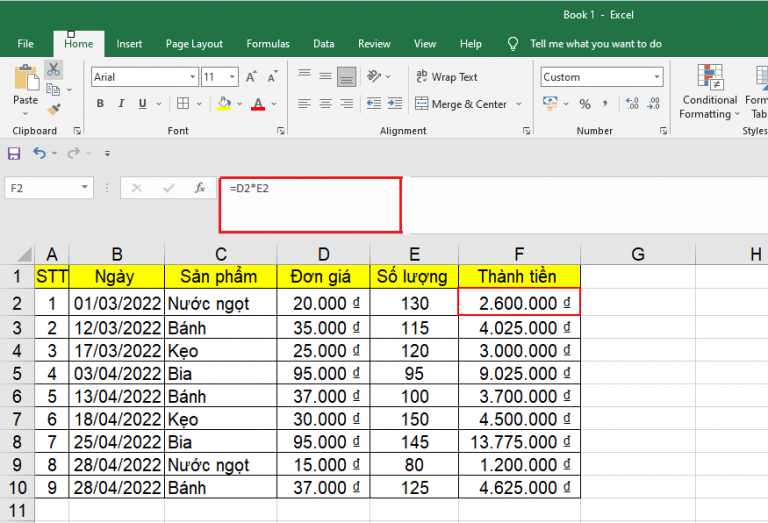Align text left in cell
Image resolution: width=768 pixels, height=523 pixels.
304,103
